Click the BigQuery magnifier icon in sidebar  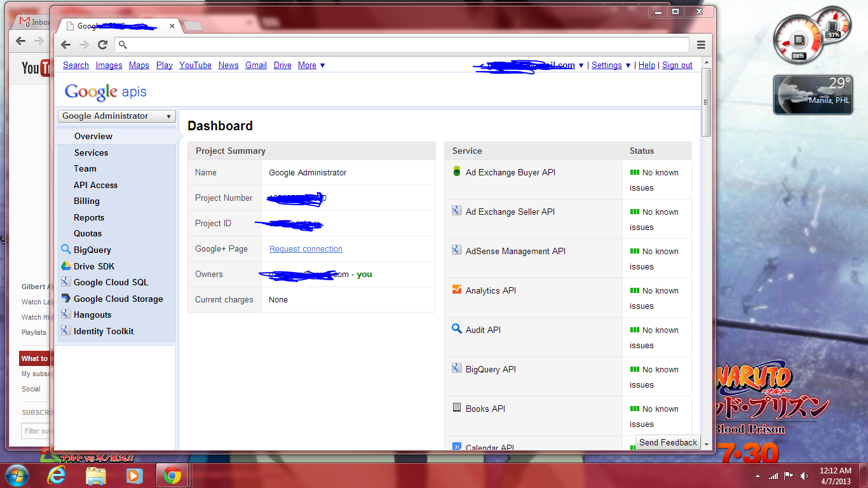coord(65,250)
